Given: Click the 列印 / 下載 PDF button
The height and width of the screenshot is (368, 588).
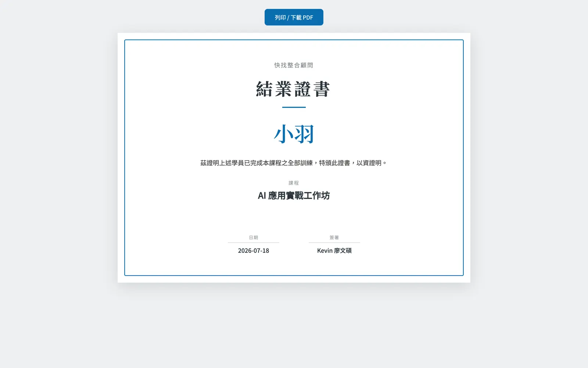Looking at the screenshot, I should [x=294, y=17].
